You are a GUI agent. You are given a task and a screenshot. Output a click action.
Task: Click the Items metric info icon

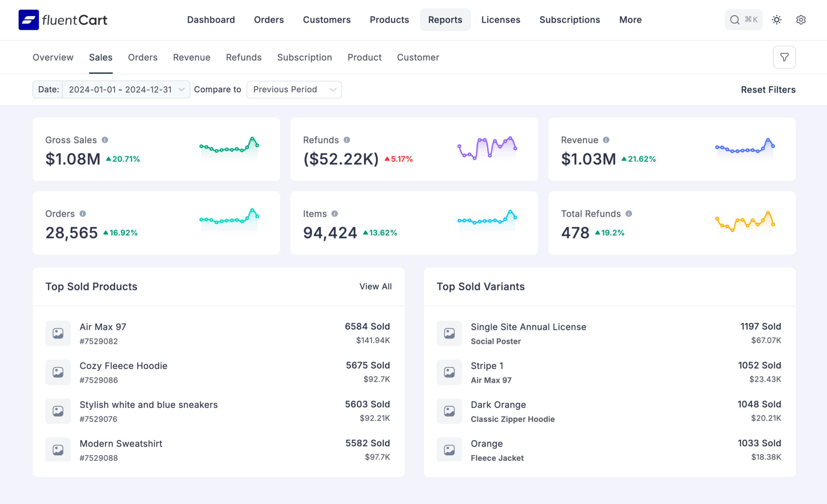tap(334, 214)
